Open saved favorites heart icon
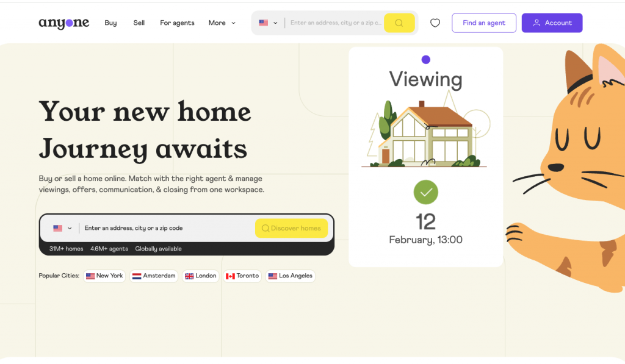 (x=435, y=23)
